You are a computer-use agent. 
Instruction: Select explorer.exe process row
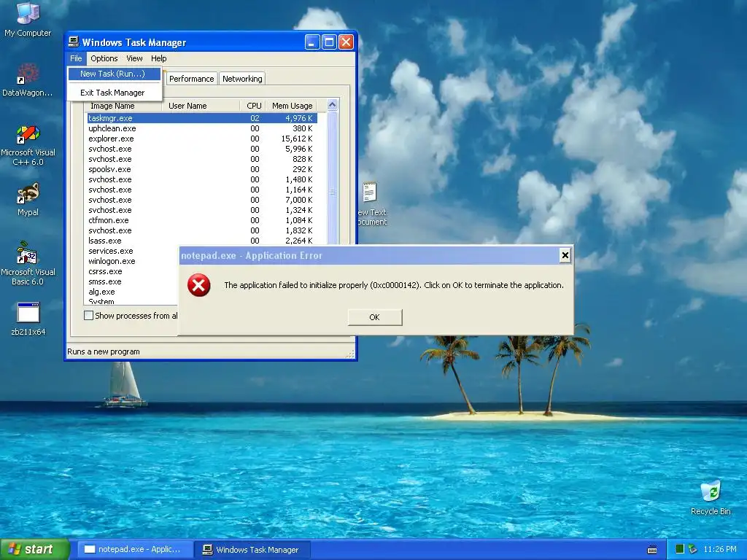tap(202, 139)
